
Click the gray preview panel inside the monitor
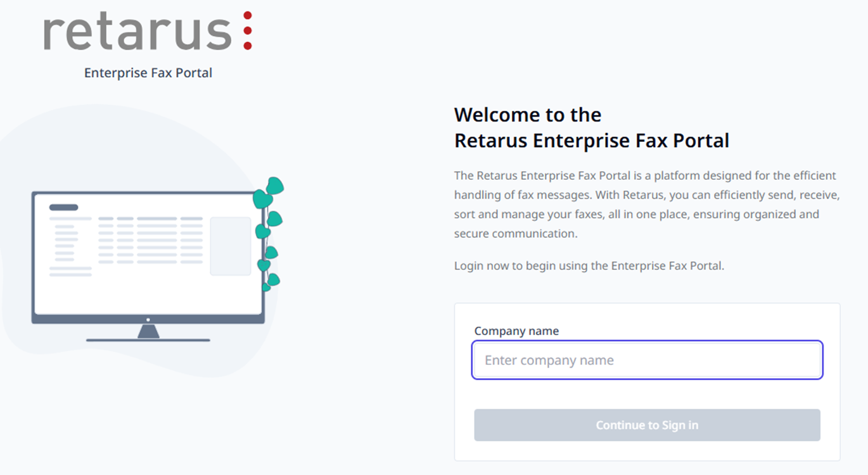(230, 246)
